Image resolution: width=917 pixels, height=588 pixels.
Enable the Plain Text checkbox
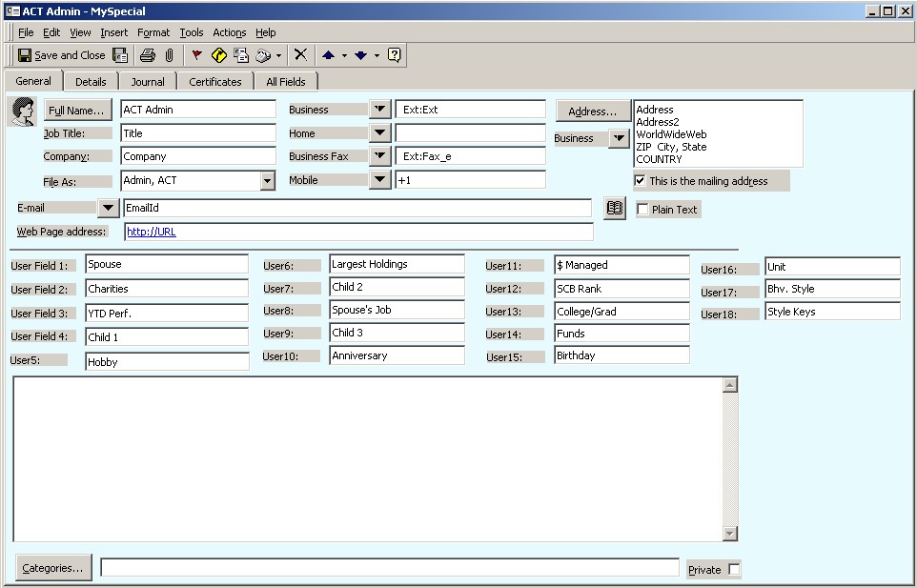[x=642, y=210]
